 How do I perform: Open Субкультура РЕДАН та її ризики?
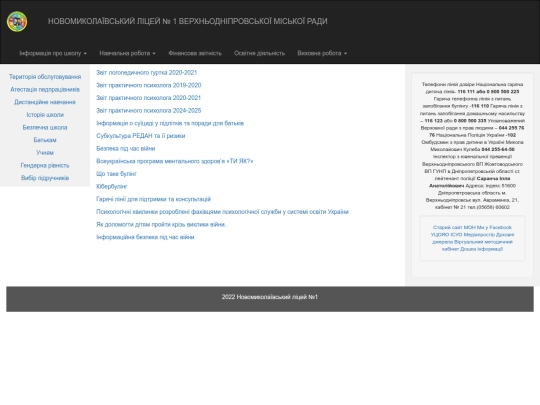(141, 136)
